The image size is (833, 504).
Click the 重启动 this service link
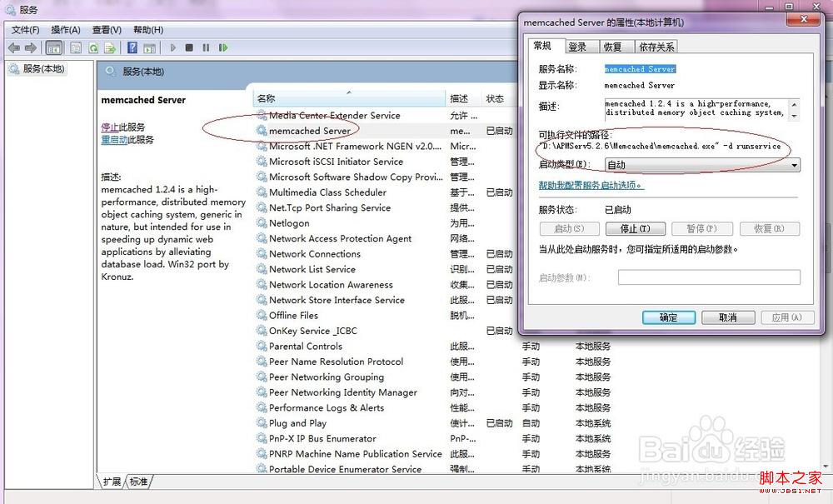pyautogui.click(x=115, y=140)
